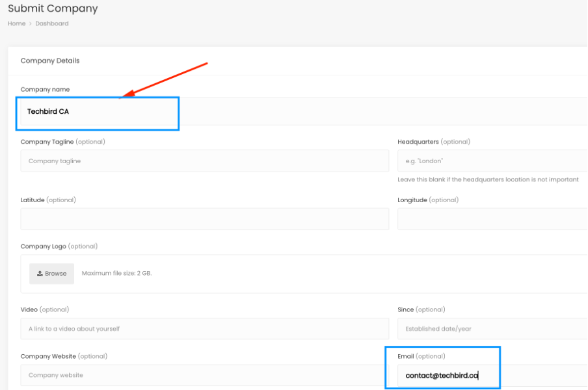Click the 'Company Tagline (optional)' label
Viewport: 588px width, 390px height.
coord(62,142)
